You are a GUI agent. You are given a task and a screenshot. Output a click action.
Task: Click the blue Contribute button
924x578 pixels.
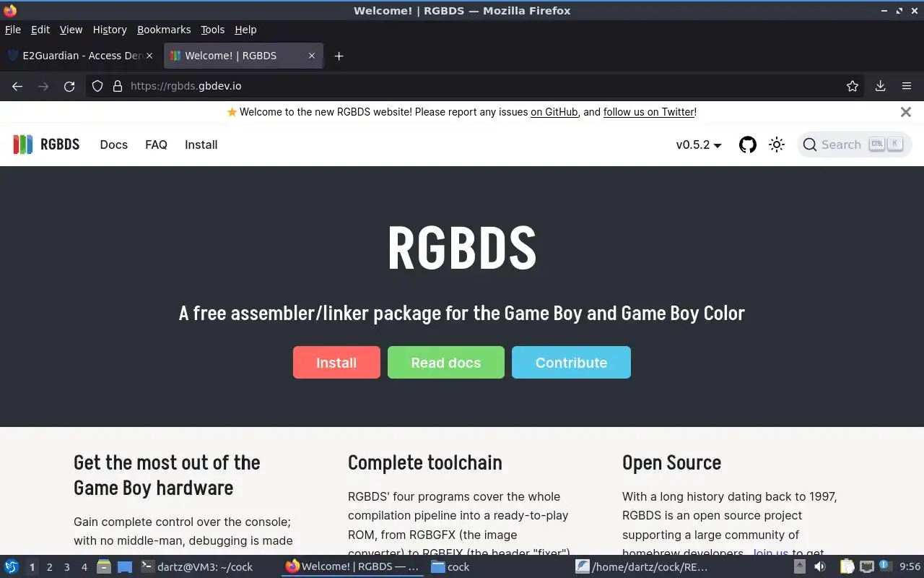click(571, 363)
